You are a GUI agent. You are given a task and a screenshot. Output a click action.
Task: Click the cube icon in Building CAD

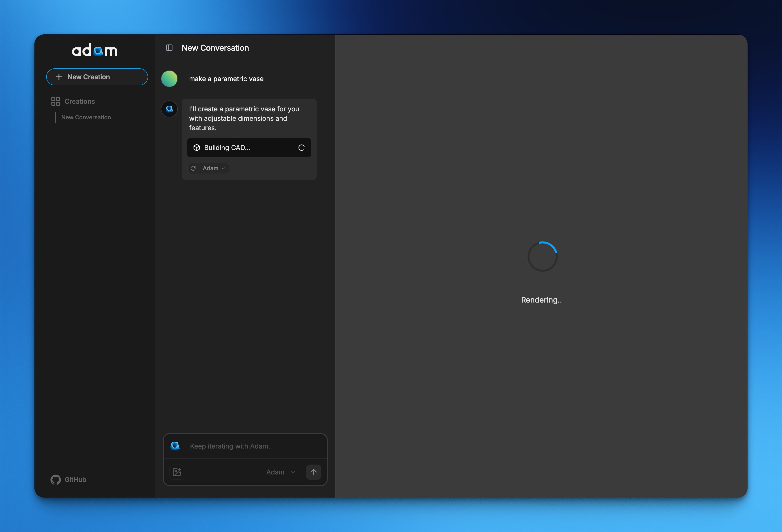pyautogui.click(x=197, y=148)
